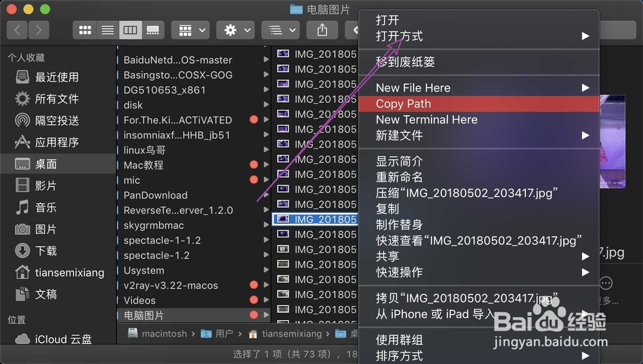The width and height of the screenshot is (643, 364).
Task: Open the sort options list dropdown
Action: 281,30
